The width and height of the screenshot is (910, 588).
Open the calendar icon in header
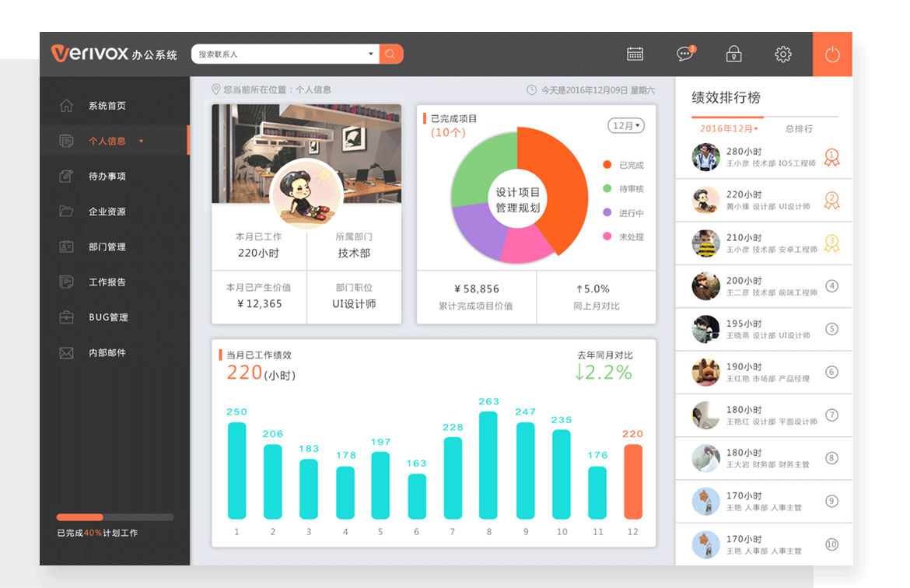(635, 54)
